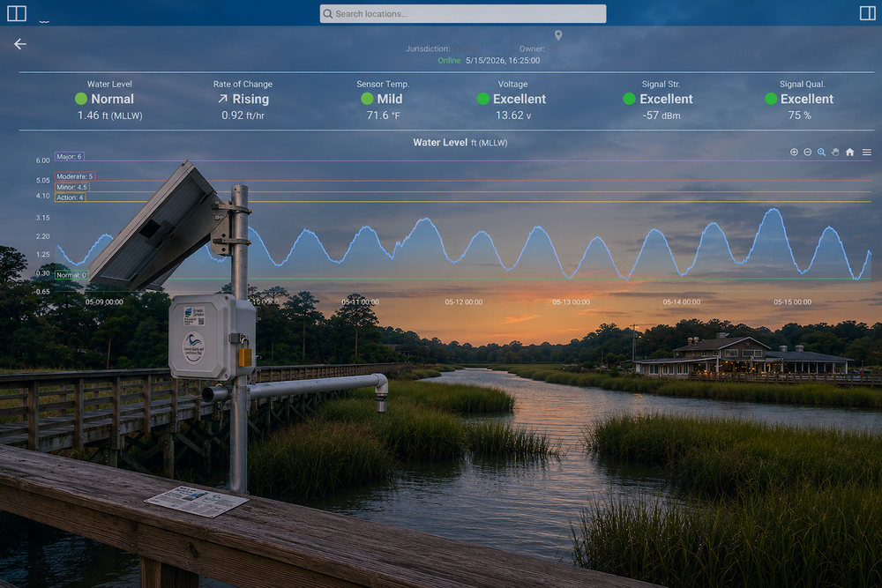Click the '05-14 00:00' x-axis label
Screen dimensions: 882x588
coord(681,302)
